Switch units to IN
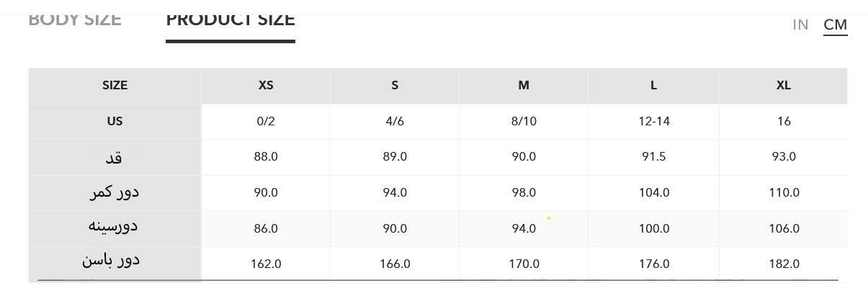The width and height of the screenshot is (868, 304). [800, 24]
